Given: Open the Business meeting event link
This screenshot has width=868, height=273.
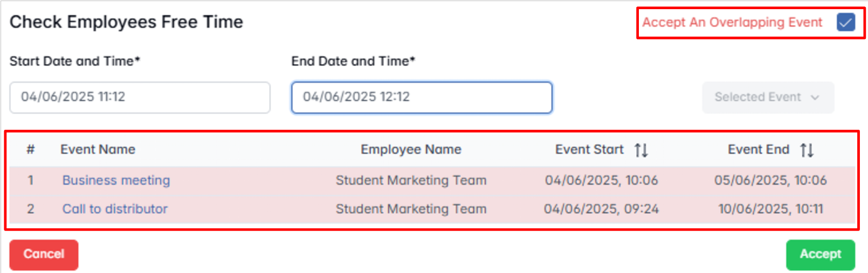Looking at the screenshot, I should click(116, 180).
